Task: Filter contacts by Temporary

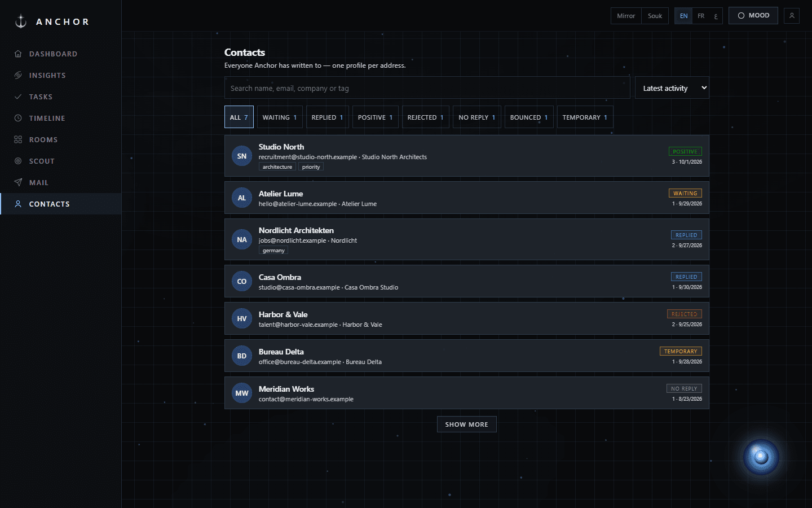Action: (x=585, y=117)
